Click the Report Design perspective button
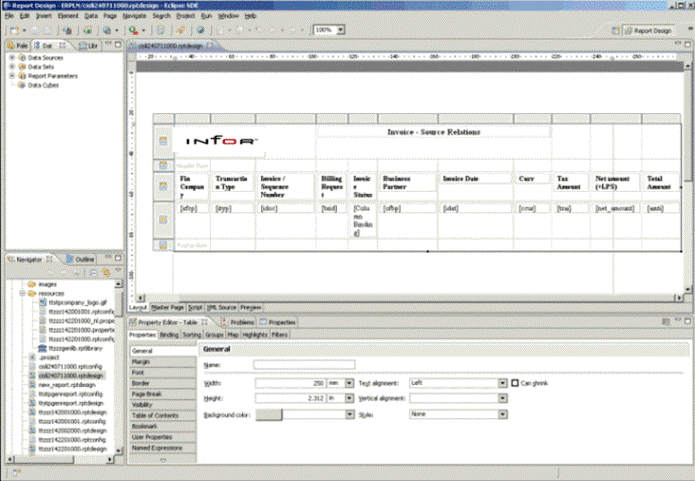Screen dimensions: 695x481 652,31
